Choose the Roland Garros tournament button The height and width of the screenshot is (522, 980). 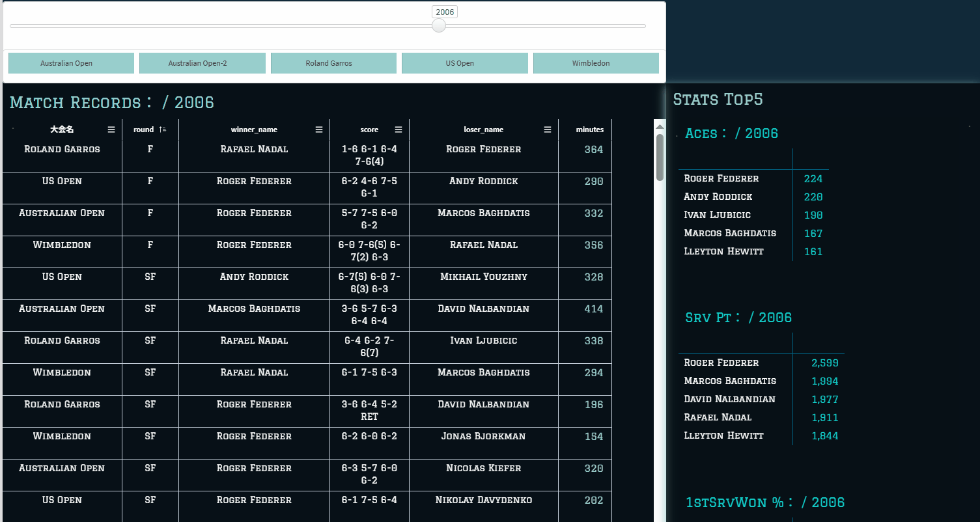333,63
